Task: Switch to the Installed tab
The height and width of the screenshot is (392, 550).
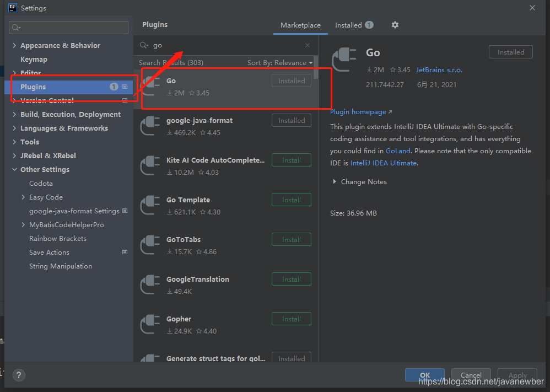Action: coord(354,25)
